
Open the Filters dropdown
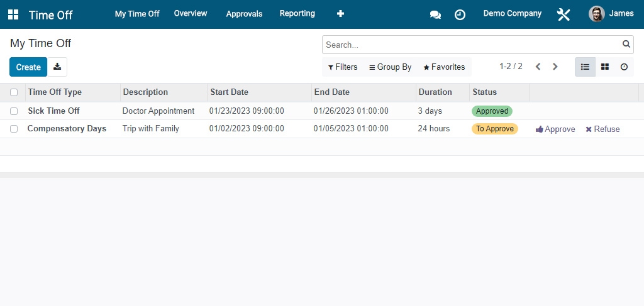343,67
